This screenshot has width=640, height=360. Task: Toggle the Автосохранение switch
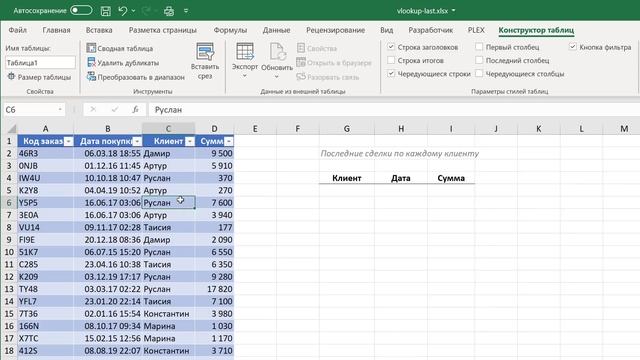81,10
